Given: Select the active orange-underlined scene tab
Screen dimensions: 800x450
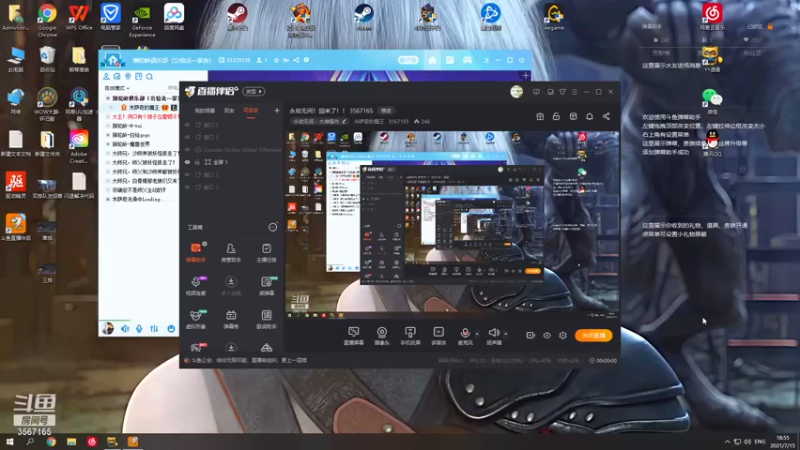Looking at the screenshot, I should 251,111.
